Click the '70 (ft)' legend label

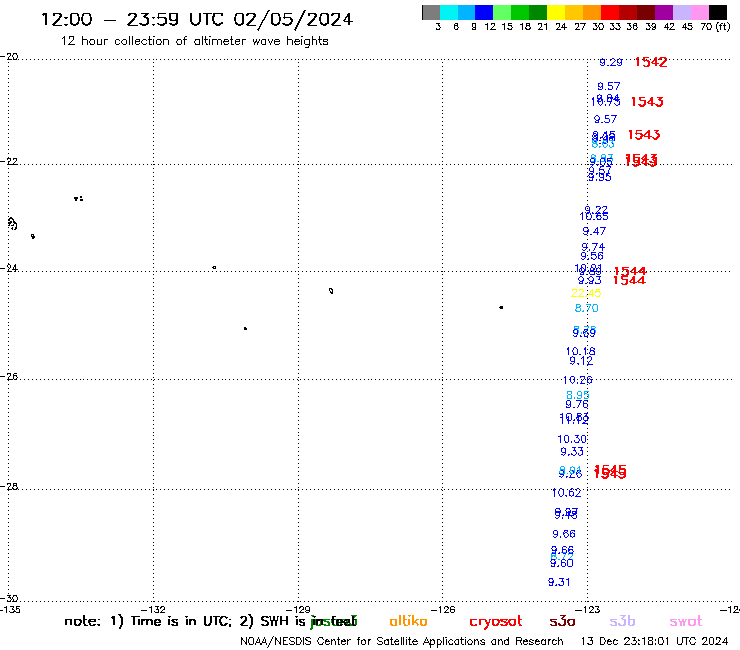tap(715, 27)
